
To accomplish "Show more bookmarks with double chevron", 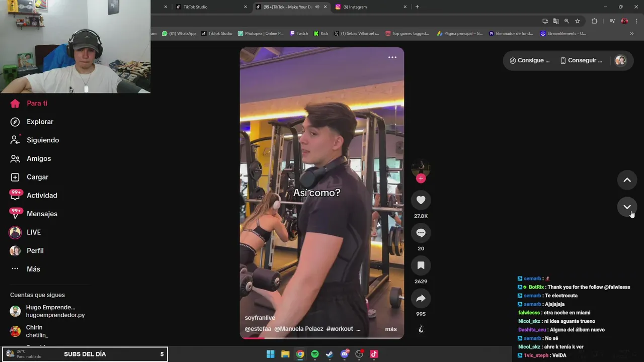I will [x=631, y=34].
